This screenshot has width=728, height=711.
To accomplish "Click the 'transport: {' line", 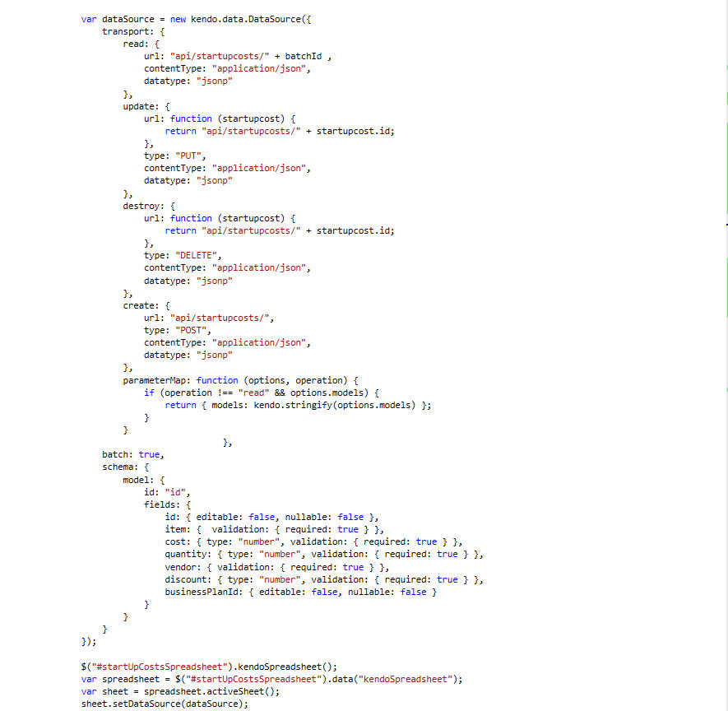I will (133, 31).
